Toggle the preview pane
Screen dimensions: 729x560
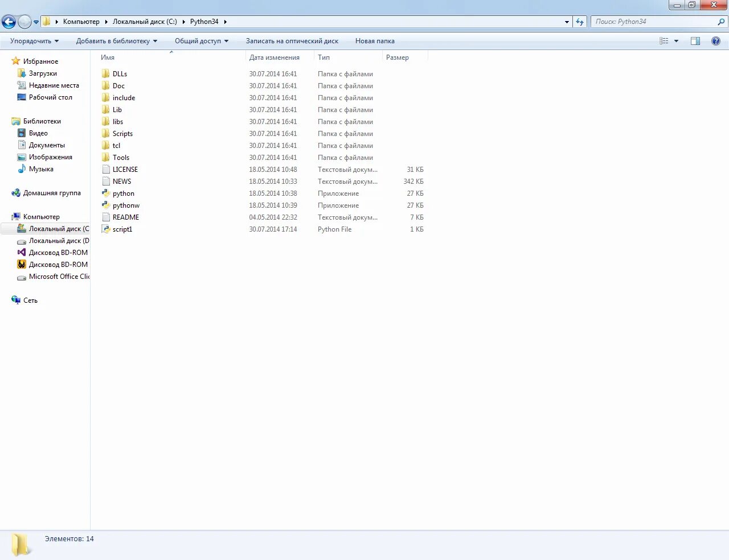(695, 41)
